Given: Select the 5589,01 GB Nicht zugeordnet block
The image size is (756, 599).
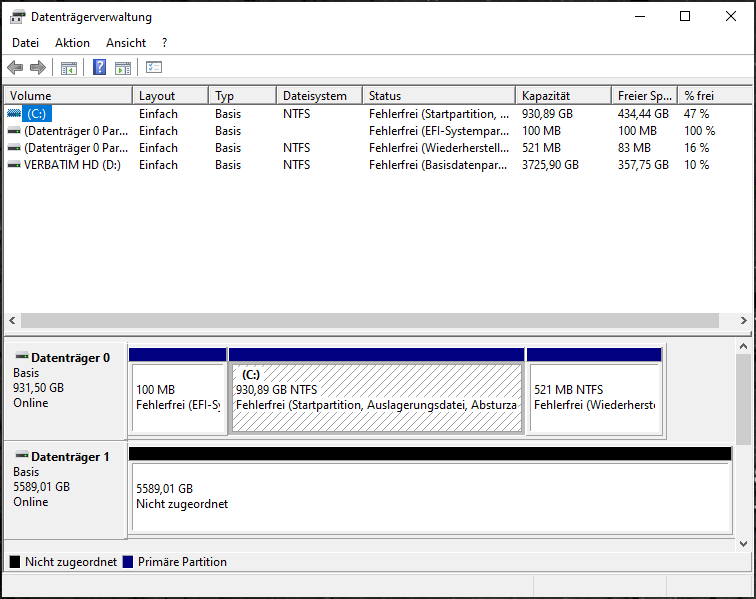Looking at the screenshot, I should click(431, 490).
